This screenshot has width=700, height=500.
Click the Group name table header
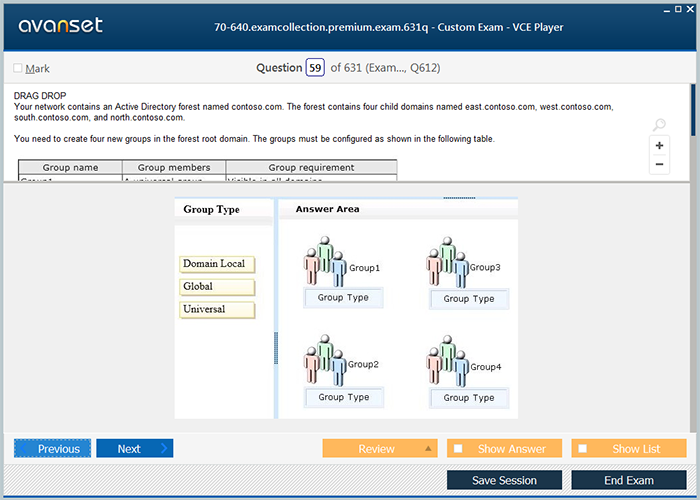pos(70,167)
